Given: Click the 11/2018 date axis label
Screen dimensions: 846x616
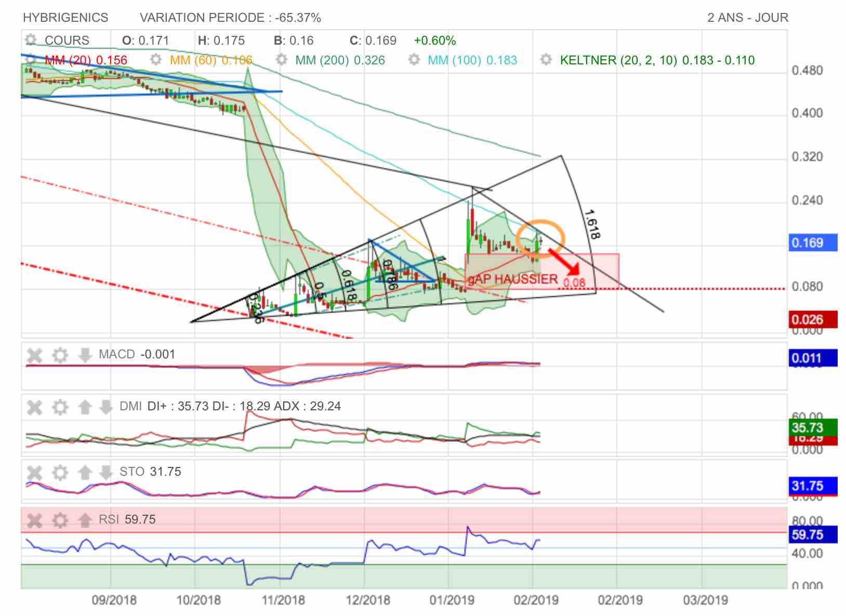Looking at the screenshot, I should tap(283, 600).
